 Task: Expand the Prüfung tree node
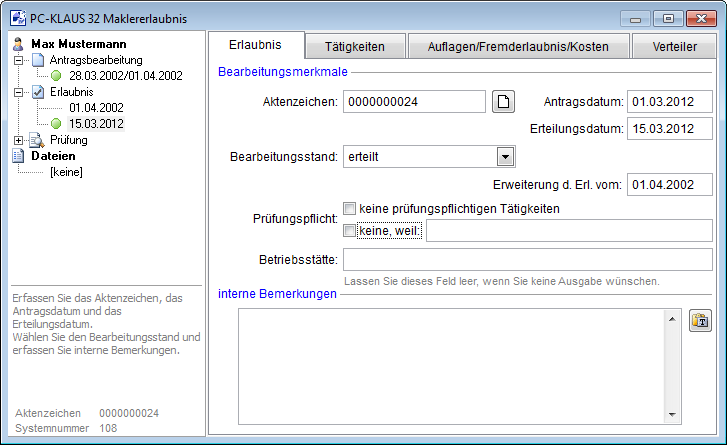click(19, 140)
